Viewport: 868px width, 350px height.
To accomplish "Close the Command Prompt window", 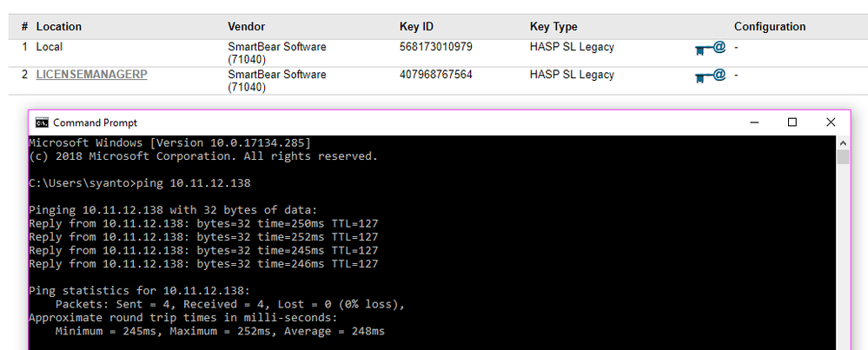I will coord(831,122).
